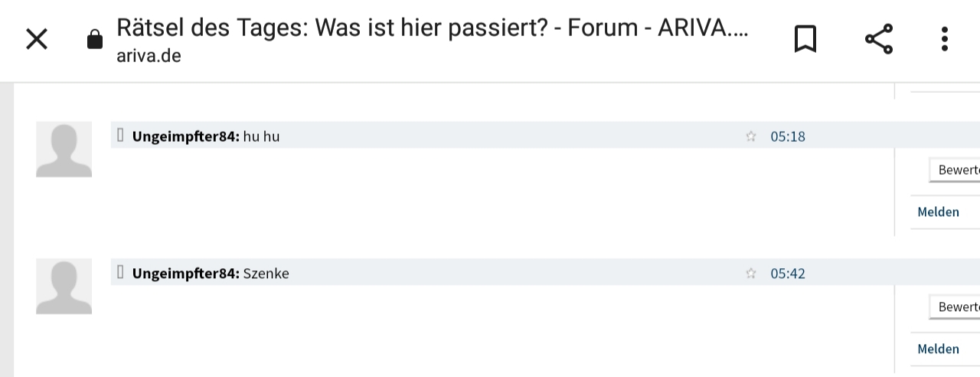Click the 05:42 timestamp link

788,274
